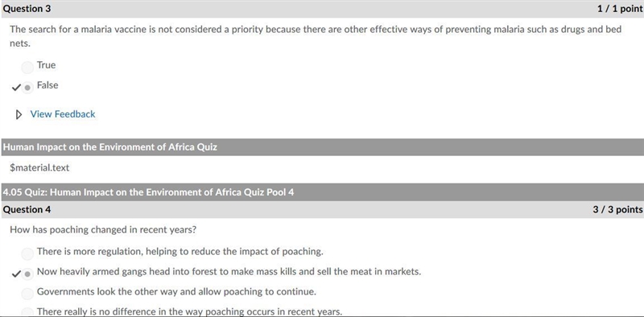644x317 pixels.
Task: Click the checkmark icon beside False
Action: (x=16, y=88)
